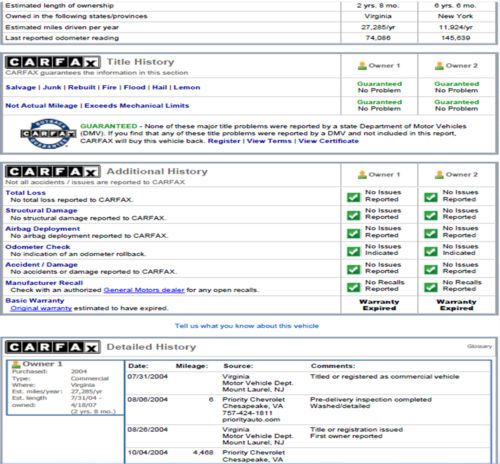This screenshot has height=464, width=500.
Task: Click Titled or registered as commercial vehicle comment
Action: (x=385, y=377)
